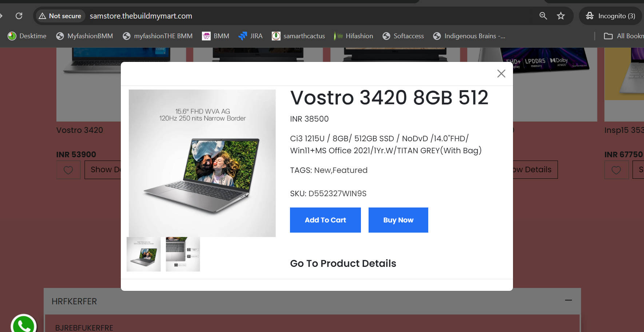644x332 pixels.
Task: Click the INR 67750 price on the Insp15 card
Action: click(624, 154)
